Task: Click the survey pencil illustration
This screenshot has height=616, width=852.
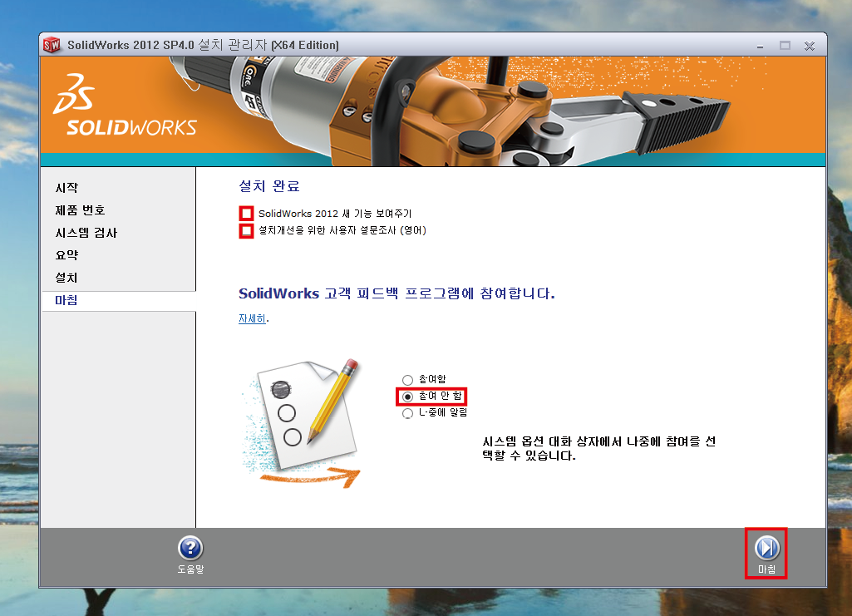Action: (302, 423)
